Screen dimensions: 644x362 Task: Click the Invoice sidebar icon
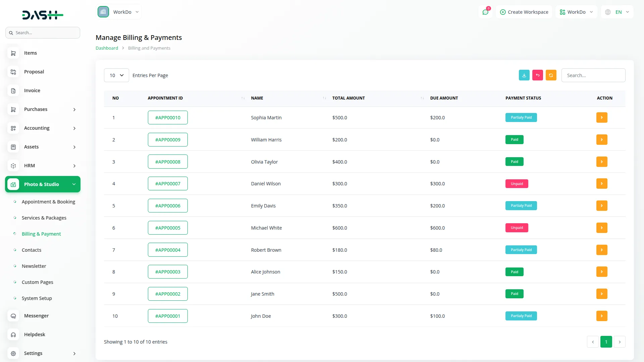coord(13,90)
